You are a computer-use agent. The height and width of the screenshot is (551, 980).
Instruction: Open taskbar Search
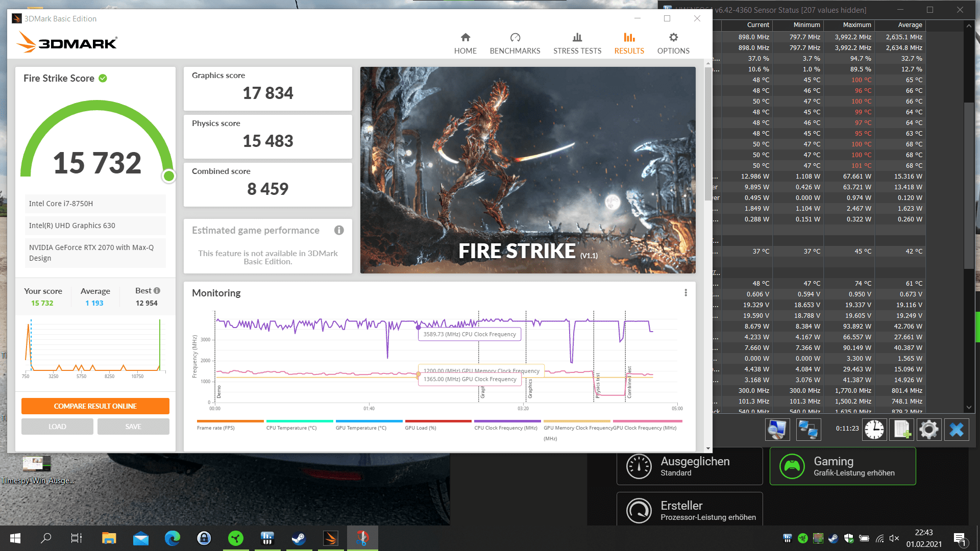pos(46,538)
